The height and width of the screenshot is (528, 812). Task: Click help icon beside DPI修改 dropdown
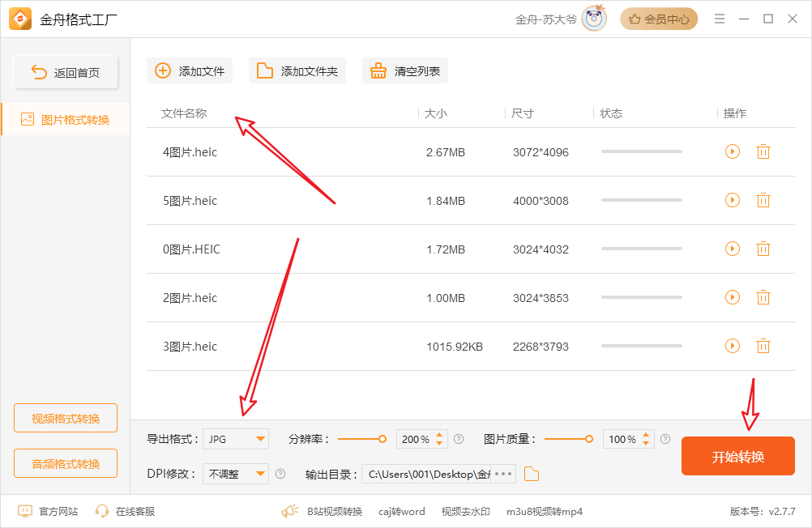(x=280, y=474)
